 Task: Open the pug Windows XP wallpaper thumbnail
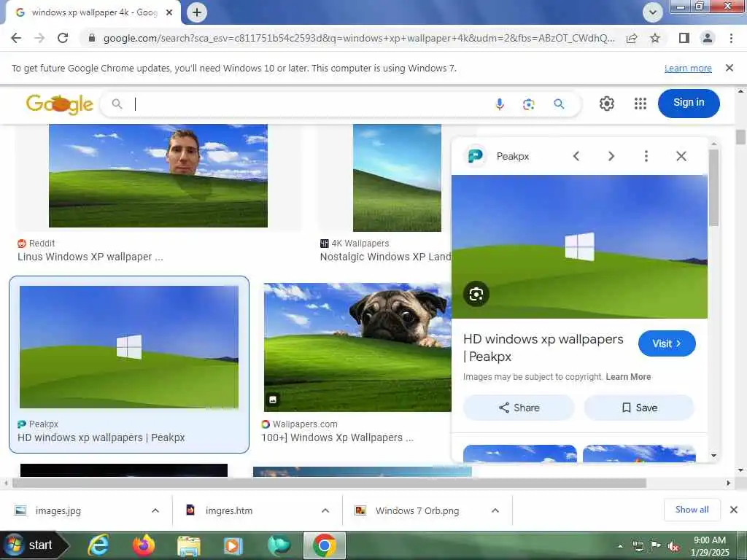(357, 347)
